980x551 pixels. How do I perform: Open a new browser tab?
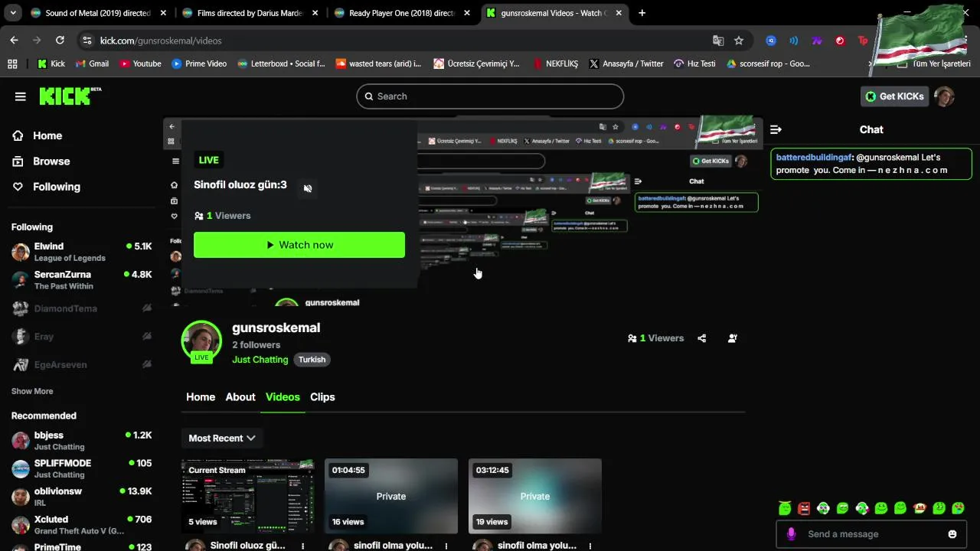tap(642, 13)
